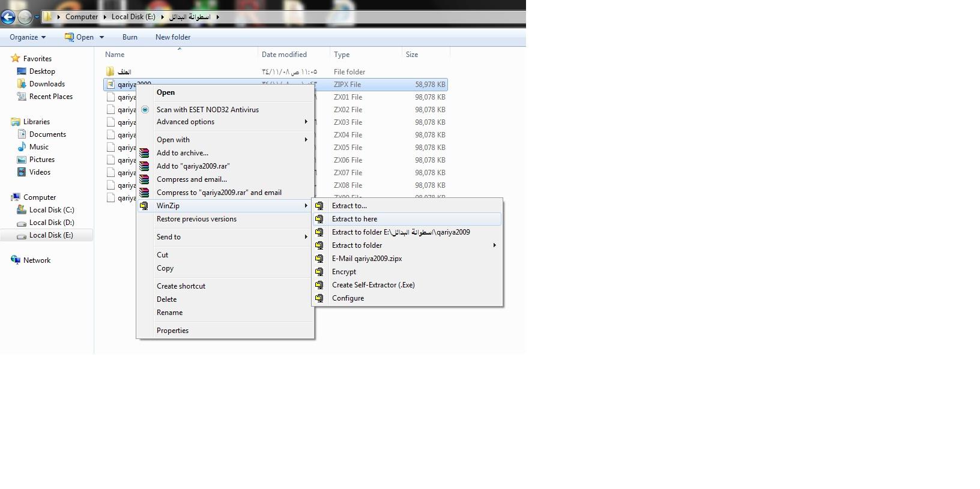Viewport: 980px width, 489px height.
Task: Choose Copy from context menu
Action: coord(225,268)
